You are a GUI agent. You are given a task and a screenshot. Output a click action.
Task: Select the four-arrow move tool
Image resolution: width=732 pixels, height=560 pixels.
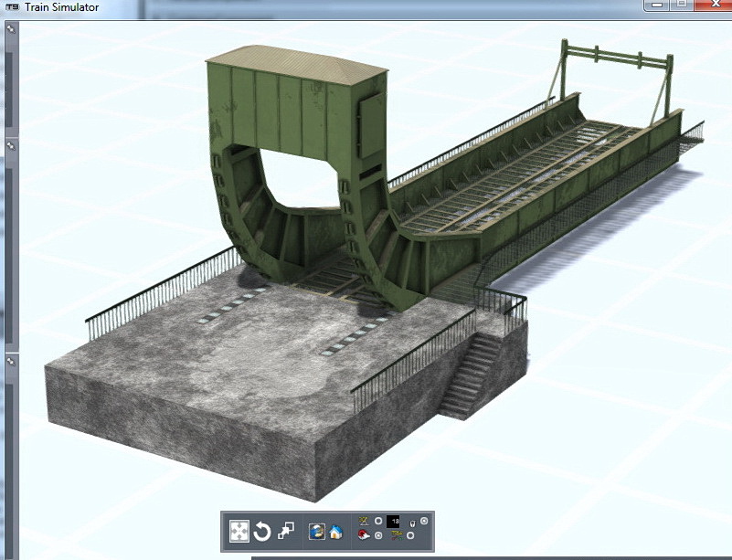240,530
